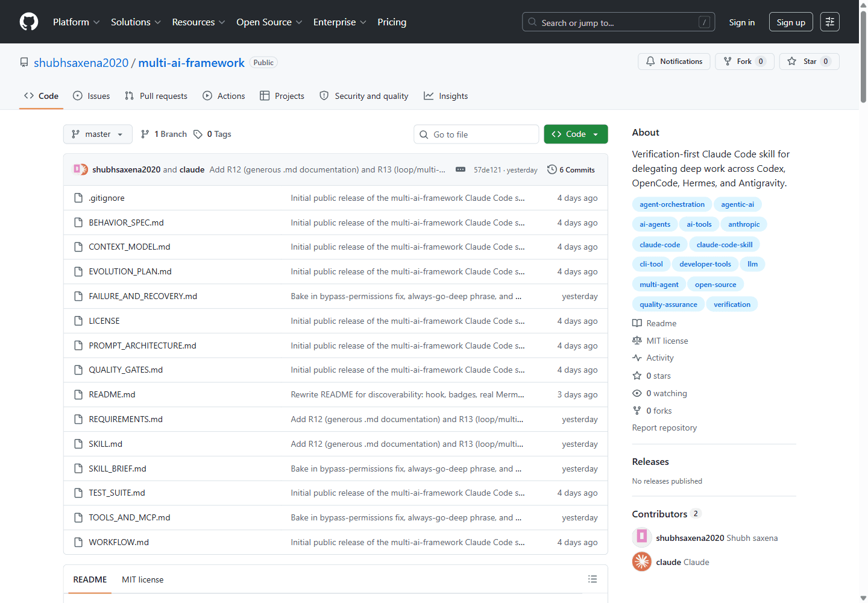The height and width of the screenshot is (603, 868).
Task: View 1 Branch list
Action: [164, 134]
